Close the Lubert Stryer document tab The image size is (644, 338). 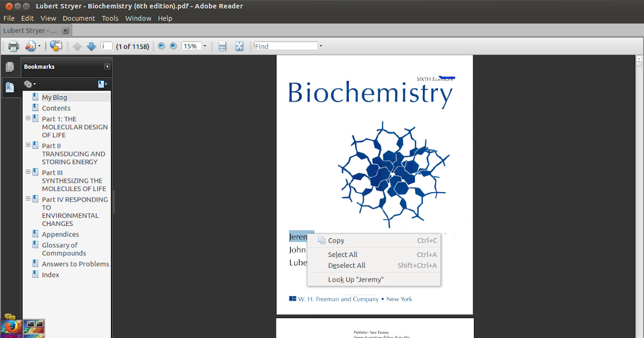[x=65, y=31]
